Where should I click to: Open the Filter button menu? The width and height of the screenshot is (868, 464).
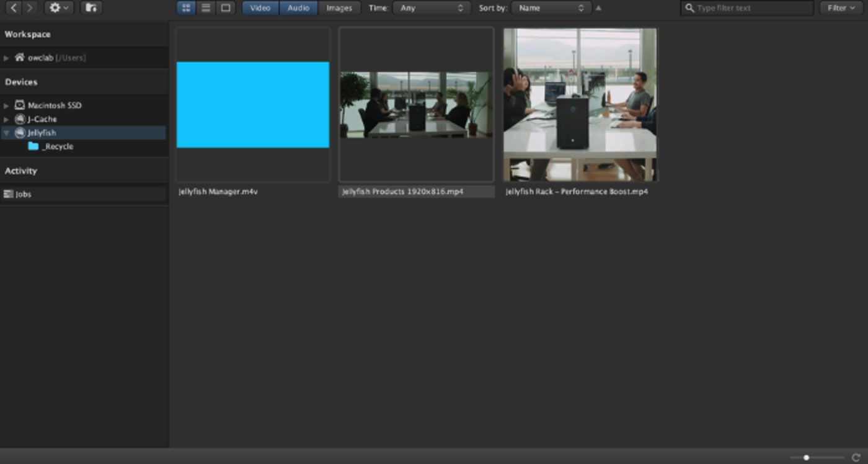(x=841, y=8)
